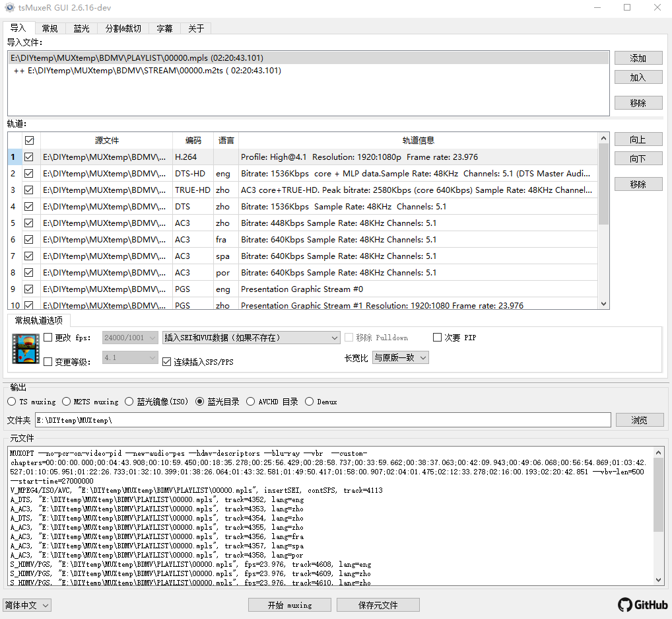Open the 分割&裁切 tab
This screenshot has width=672, height=619.
pyautogui.click(x=123, y=28)
